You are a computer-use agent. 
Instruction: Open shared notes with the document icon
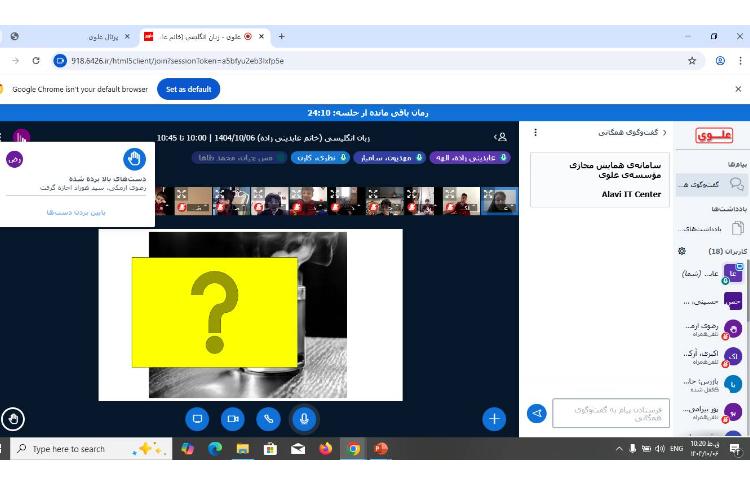coord(712,228)
